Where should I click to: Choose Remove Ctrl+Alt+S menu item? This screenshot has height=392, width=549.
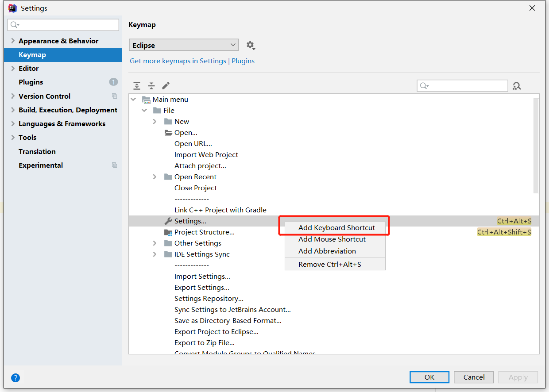(335, 265)
